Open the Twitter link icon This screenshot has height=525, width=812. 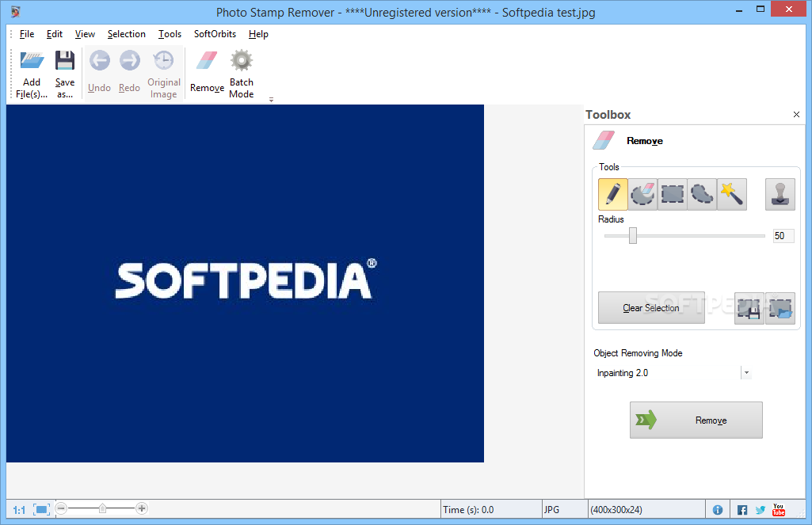click(x=761, y=510)
